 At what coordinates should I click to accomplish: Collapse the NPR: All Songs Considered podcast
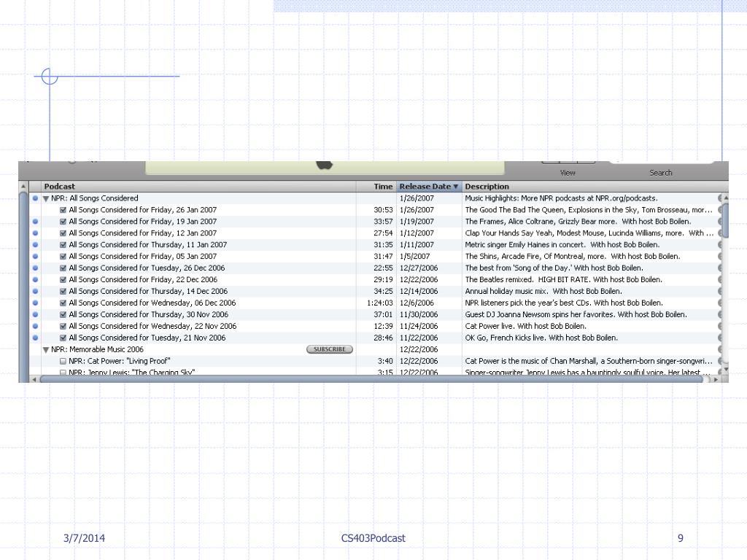[46, 198]
